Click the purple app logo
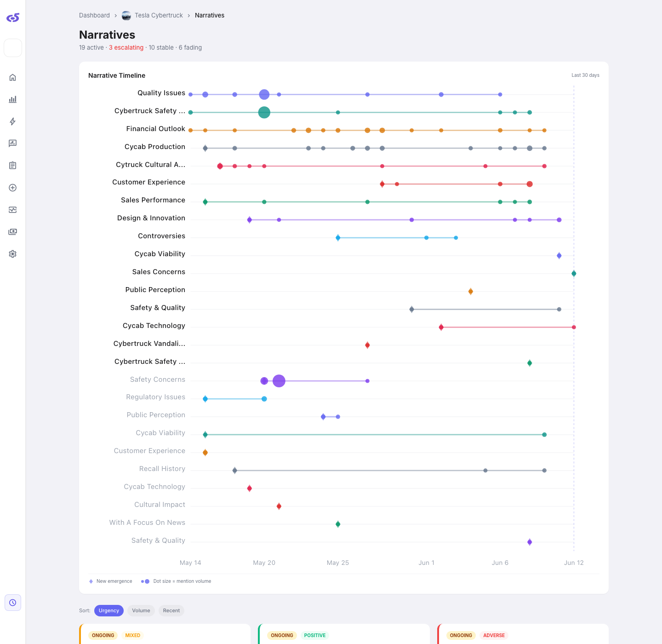 point(13,17)
